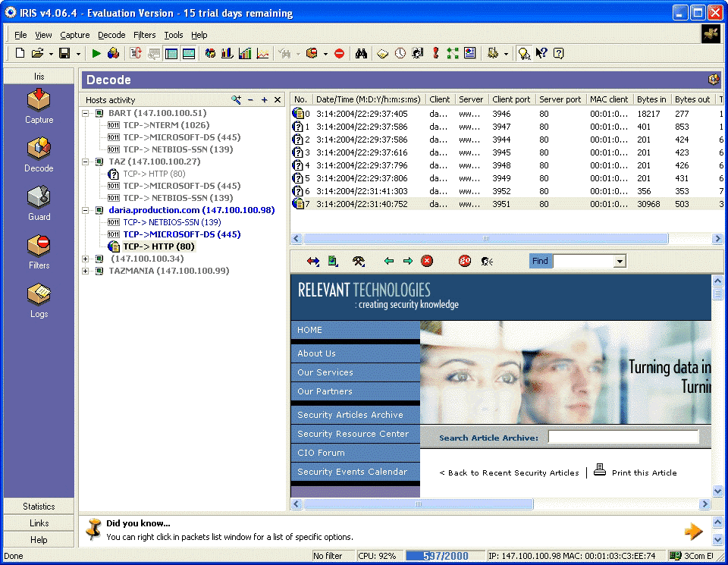Click the Logs icon in sidebar
The height and width of the screenshot is (565, 728).
[39, 300]
